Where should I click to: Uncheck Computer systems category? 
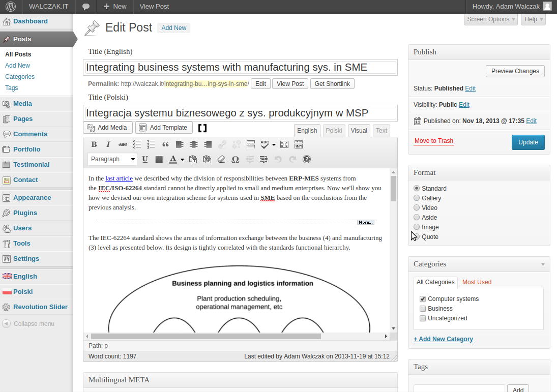click(x=423, y=299)
